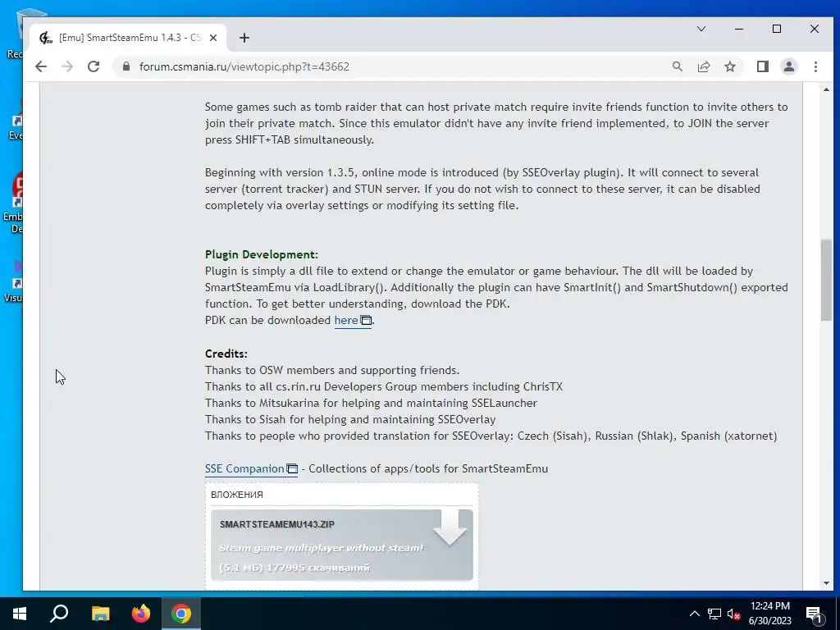Reload the forum page
This screenshot has width=840, height=630.
(94, 66)
